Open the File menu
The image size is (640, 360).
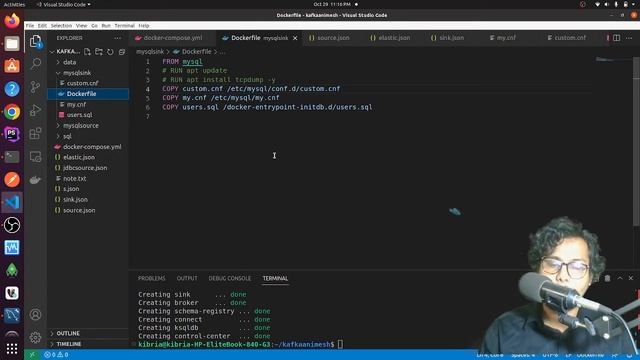30,25
